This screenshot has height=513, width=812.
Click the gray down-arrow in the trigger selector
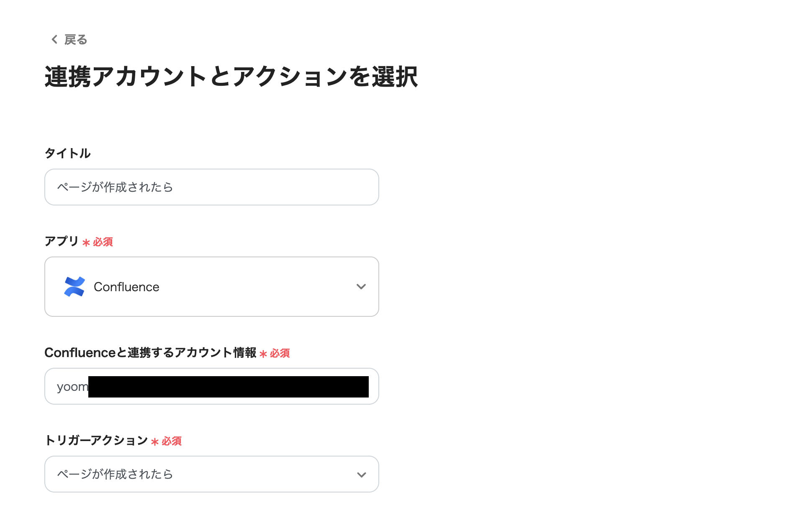[x=360, y=474]
